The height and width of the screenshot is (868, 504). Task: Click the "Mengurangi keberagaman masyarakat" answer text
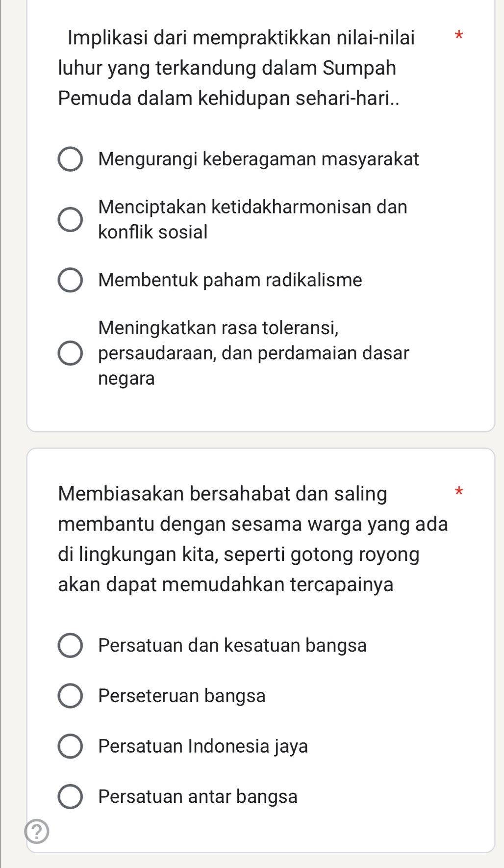coord(258,159)
